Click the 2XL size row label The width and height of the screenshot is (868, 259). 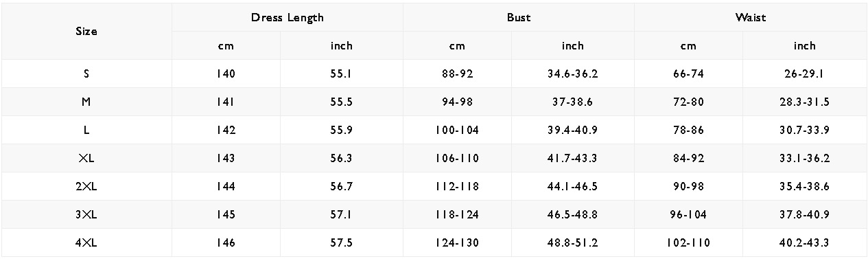coord(86,186)
